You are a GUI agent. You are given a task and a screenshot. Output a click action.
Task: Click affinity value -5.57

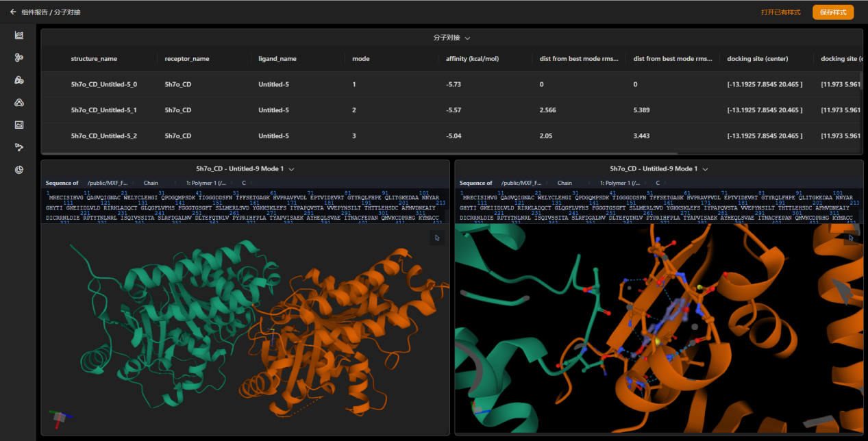[x=453, y=110]
